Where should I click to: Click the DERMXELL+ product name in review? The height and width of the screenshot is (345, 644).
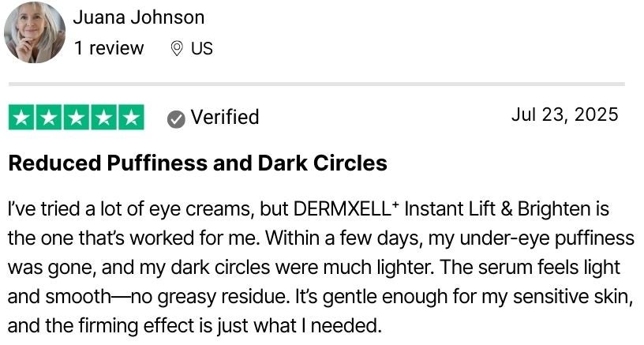pyautogui.click(x=342, y=210)
